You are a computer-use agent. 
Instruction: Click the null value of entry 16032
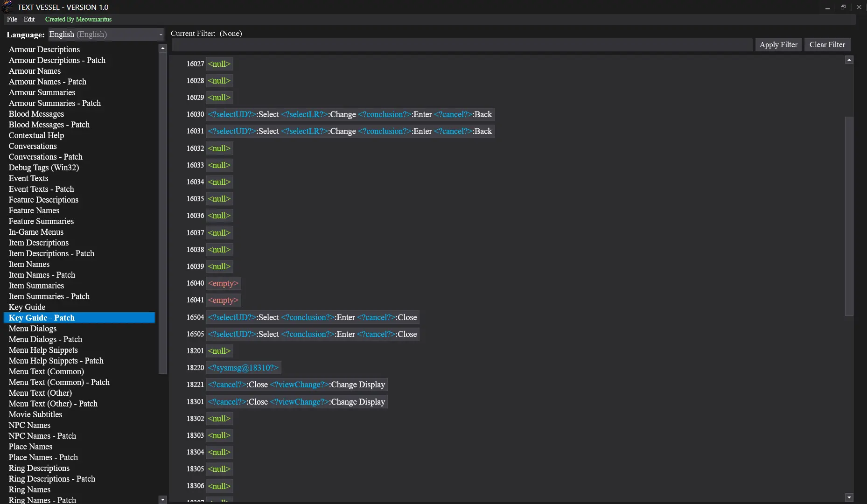(219, 148)
